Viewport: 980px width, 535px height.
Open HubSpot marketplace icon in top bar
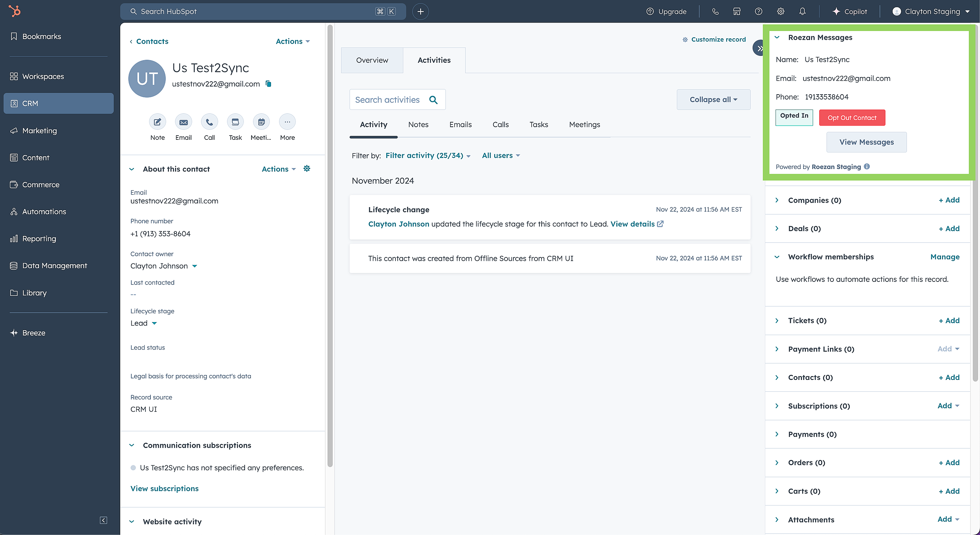(x=737, y=11)
